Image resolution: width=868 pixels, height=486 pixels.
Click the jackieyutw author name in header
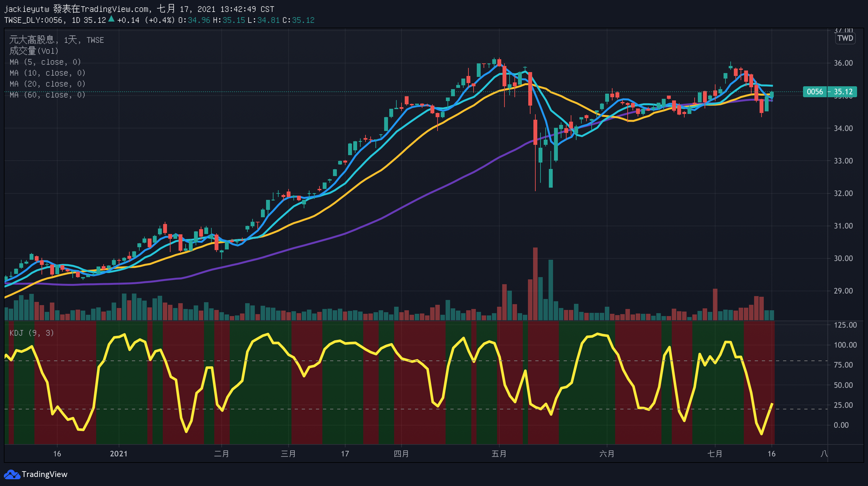click(x=26, y=9)
